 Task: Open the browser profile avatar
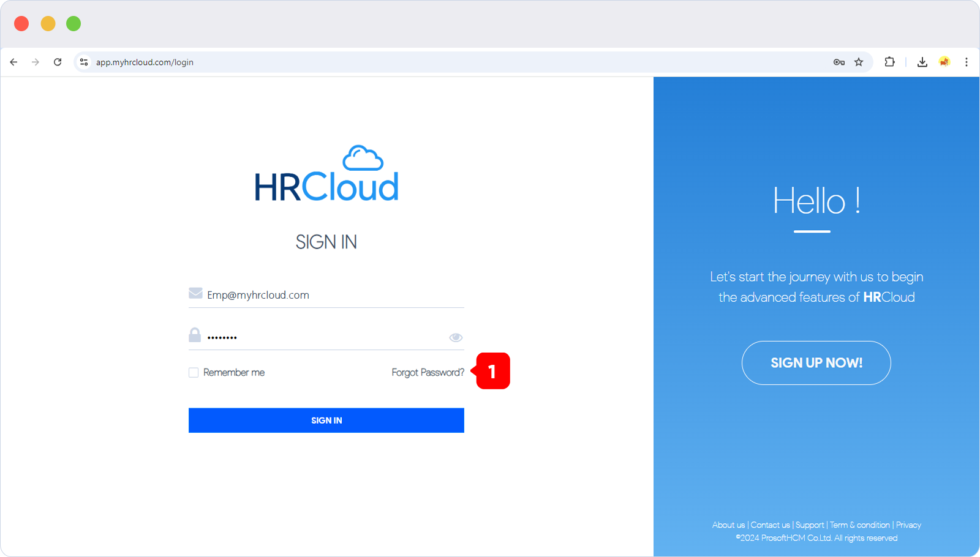[944, 62]
